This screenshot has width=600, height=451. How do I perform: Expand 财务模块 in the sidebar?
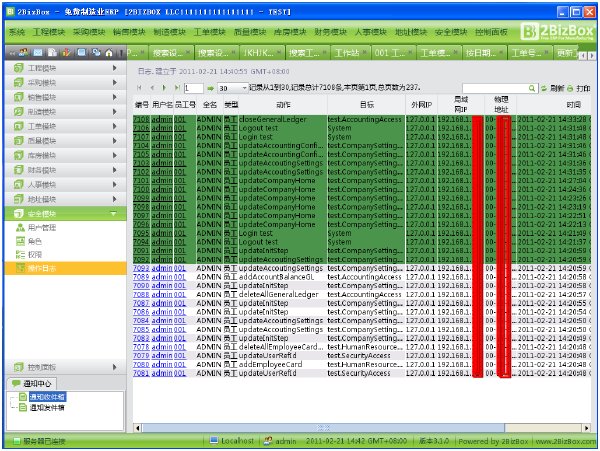point(65,170)
